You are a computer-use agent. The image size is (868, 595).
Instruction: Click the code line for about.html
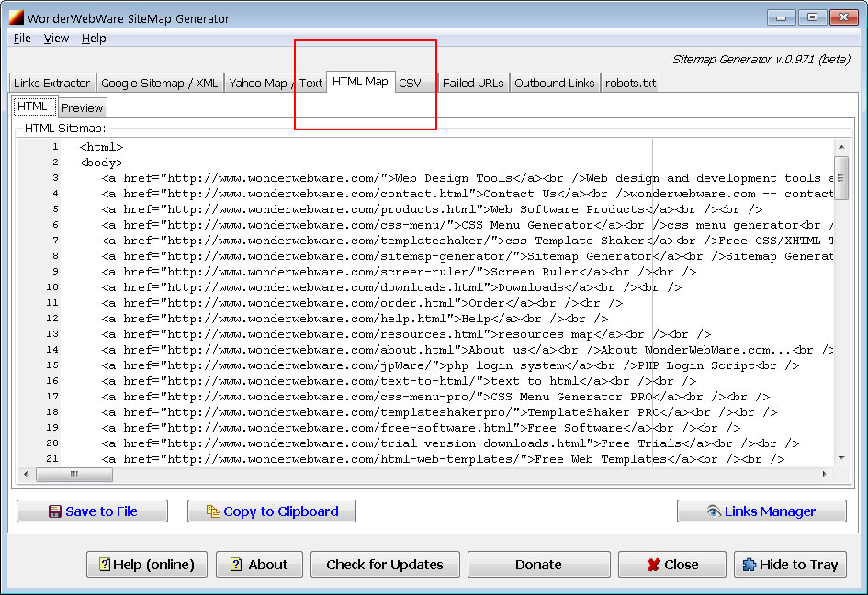coord(468,350)
